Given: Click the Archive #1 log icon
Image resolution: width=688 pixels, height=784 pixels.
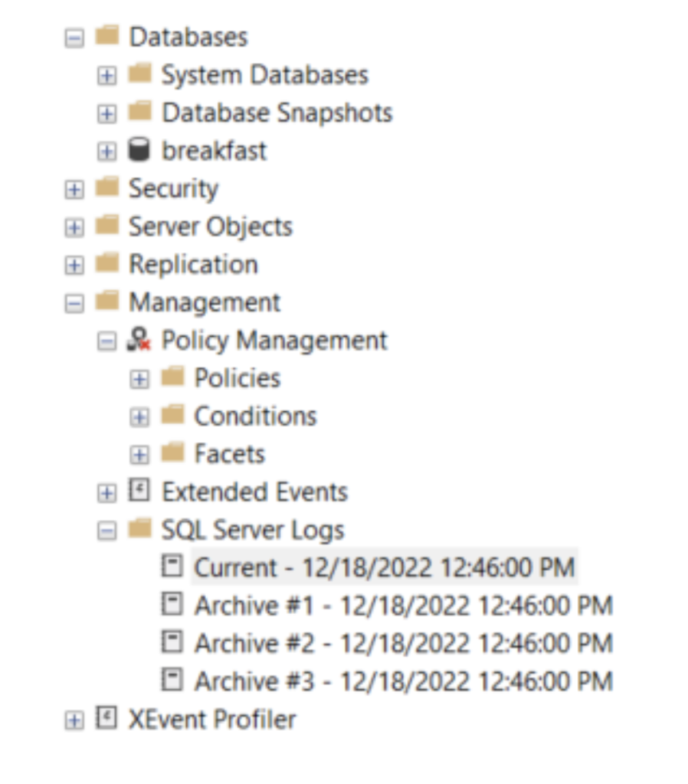Looking at the screenshot, I should (x=173, y=605).
